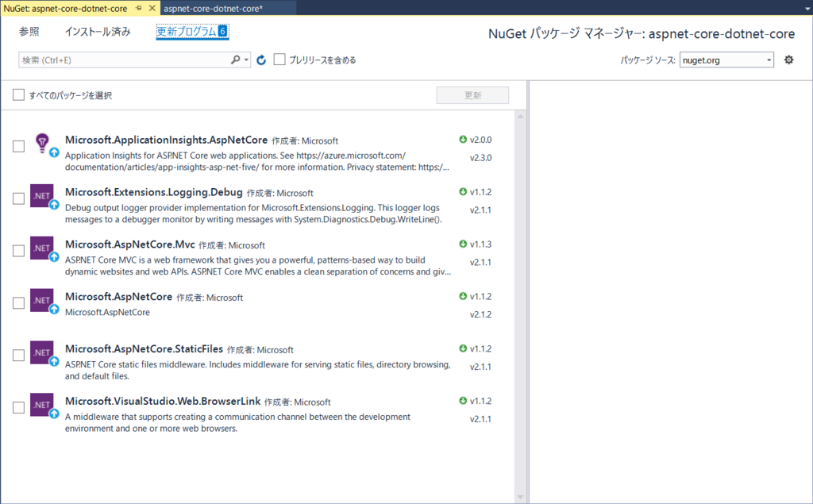Click .NET icon of Microsoft.VisualStudio.Web.BrowserLink

[41, 405]
